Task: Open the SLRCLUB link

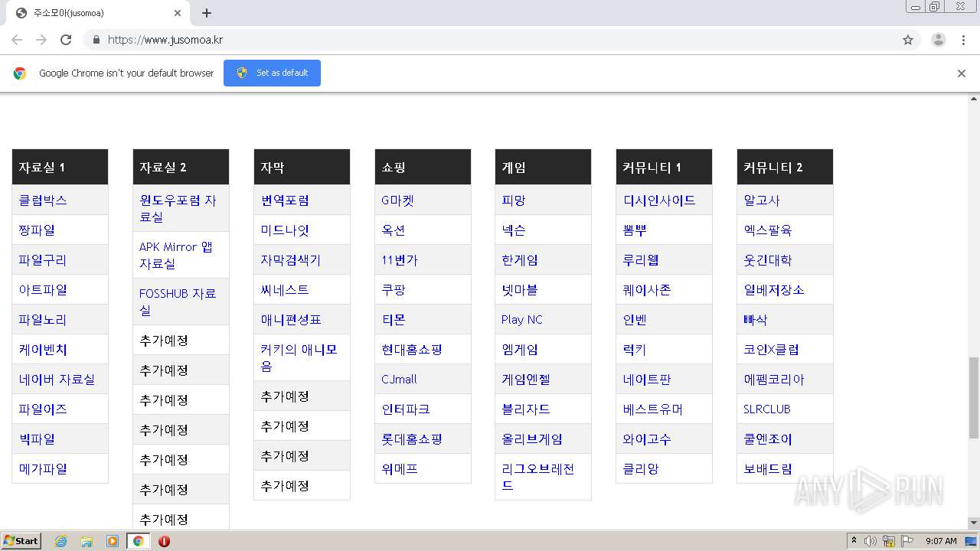Action: [x=767, y=409]
